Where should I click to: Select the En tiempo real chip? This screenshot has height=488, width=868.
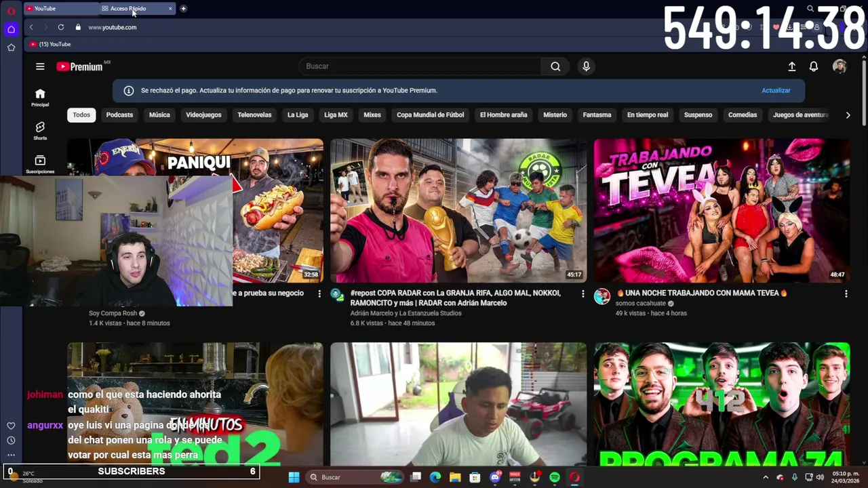[648, 115]
